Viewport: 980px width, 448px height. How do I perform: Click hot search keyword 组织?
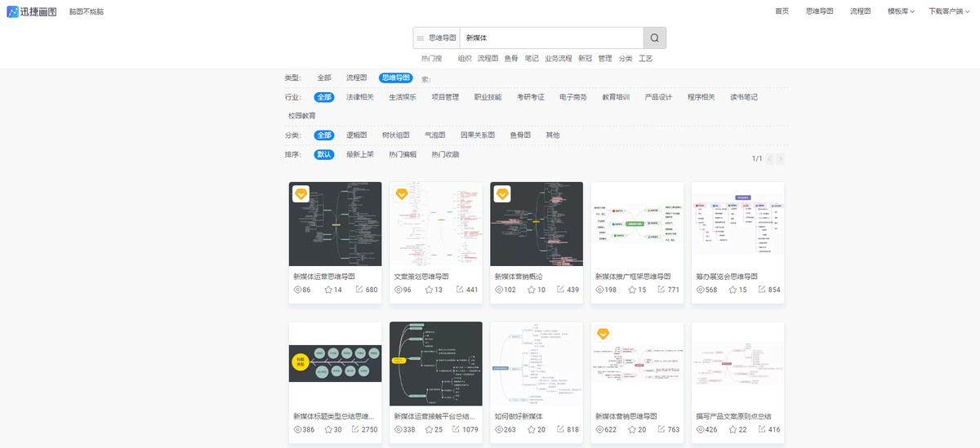point(464,59)
